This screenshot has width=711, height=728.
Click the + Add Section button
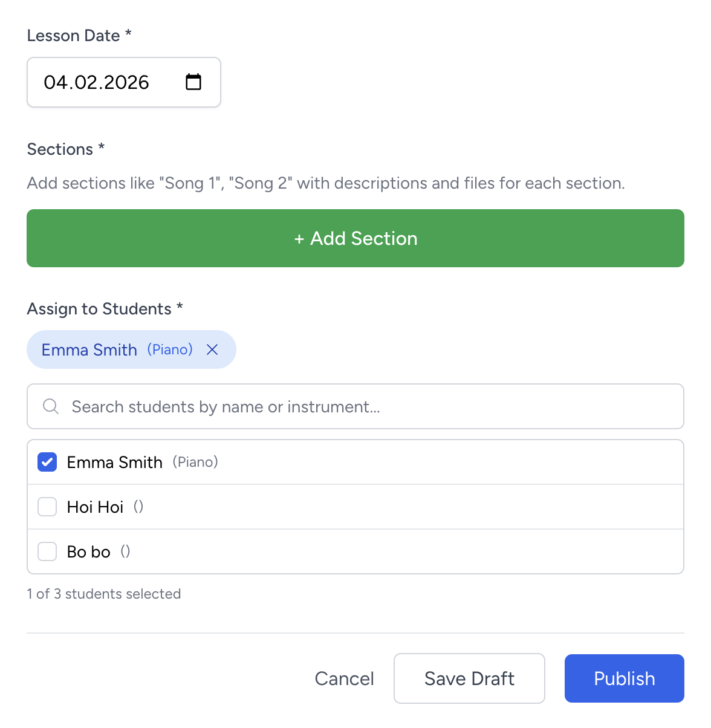click(x=355, y=238)
